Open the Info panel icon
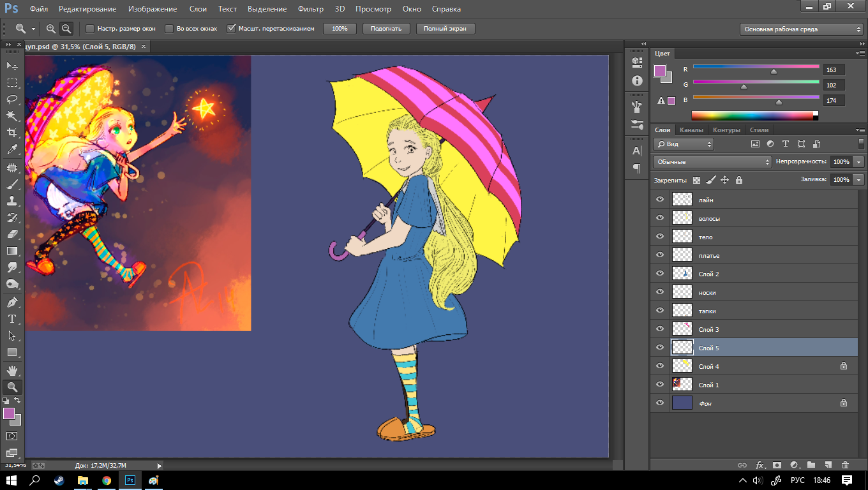The image size is (868, 490). click(x=637, y=80)
